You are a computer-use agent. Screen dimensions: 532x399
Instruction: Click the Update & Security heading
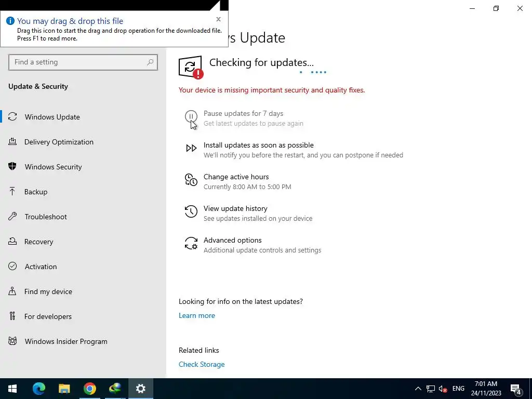(38, 87)
